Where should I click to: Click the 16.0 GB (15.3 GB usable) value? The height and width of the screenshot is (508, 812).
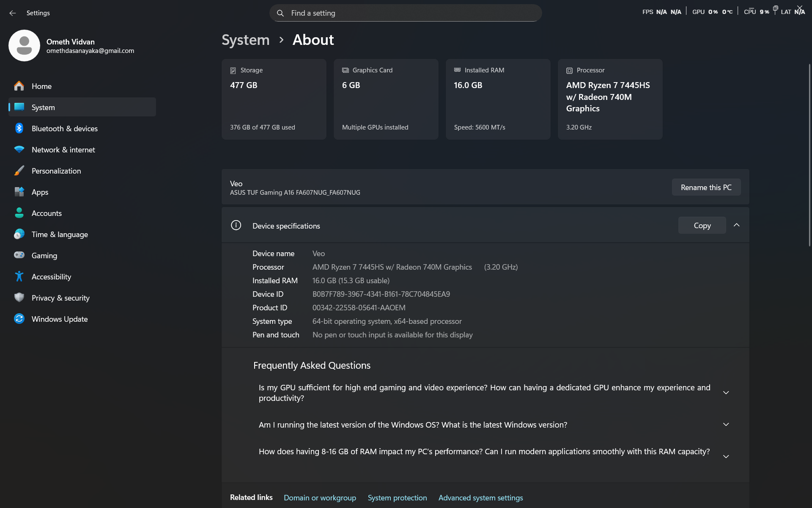351,281
